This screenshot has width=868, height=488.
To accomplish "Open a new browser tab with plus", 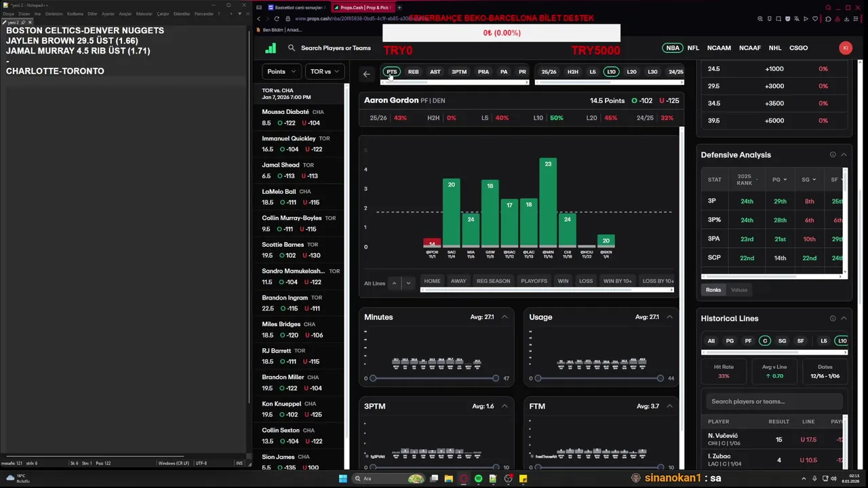I will [399, 7].
